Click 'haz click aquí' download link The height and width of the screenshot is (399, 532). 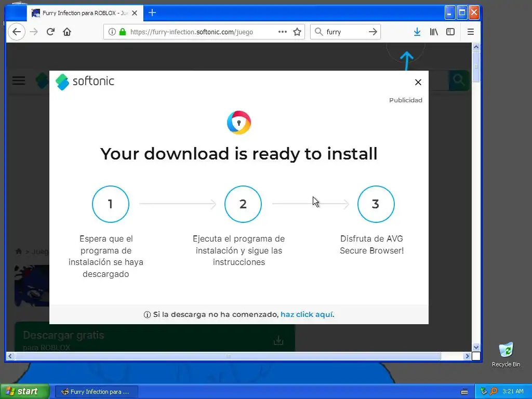[307, 314]
